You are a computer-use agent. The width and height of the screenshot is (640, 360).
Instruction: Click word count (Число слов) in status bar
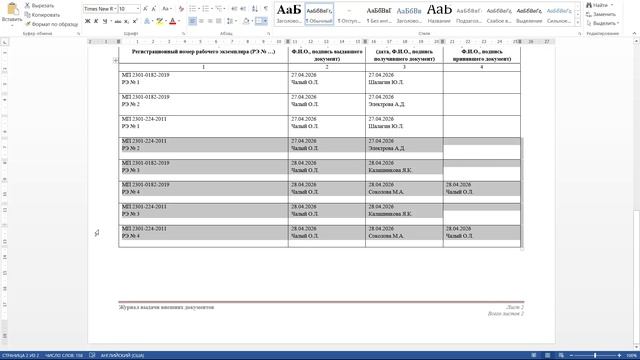click(64, 356)
